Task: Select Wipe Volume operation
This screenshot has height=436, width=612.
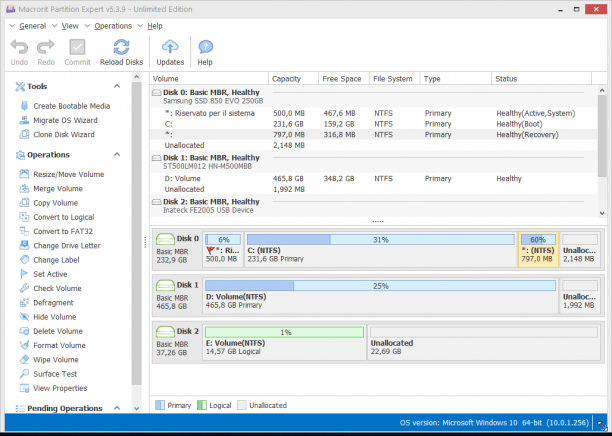Action: pos(49,360)
